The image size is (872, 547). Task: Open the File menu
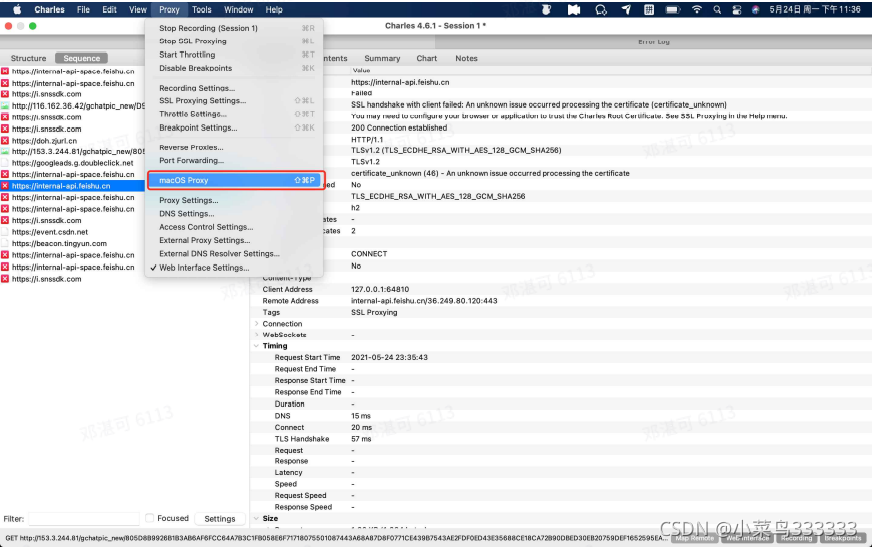pyautogui.click(x=83, y=9)
